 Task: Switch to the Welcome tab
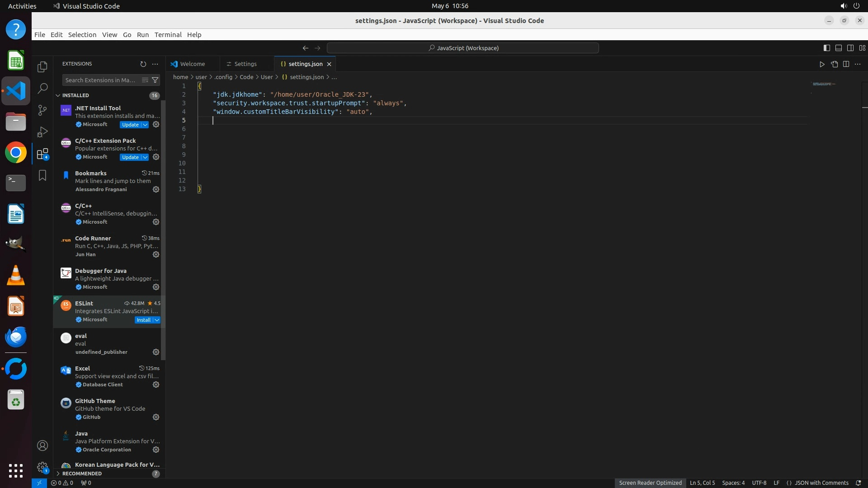(192, 64)
